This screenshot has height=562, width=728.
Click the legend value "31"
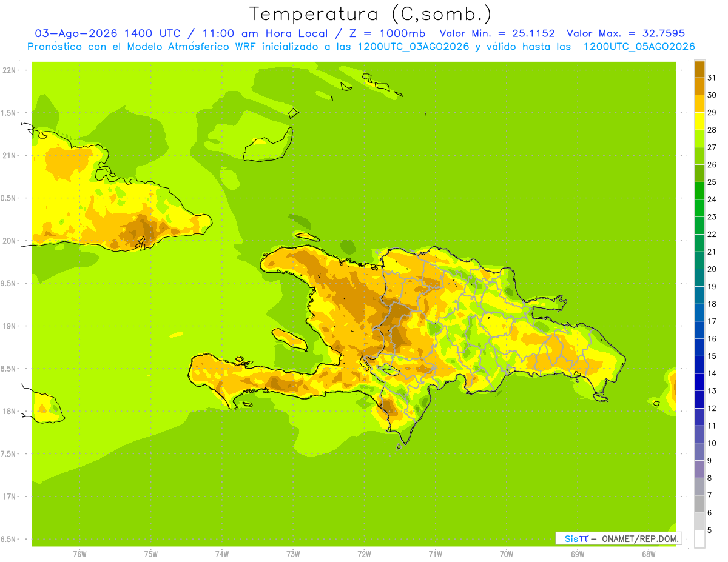pyautogui.click(x=712, y=78)
